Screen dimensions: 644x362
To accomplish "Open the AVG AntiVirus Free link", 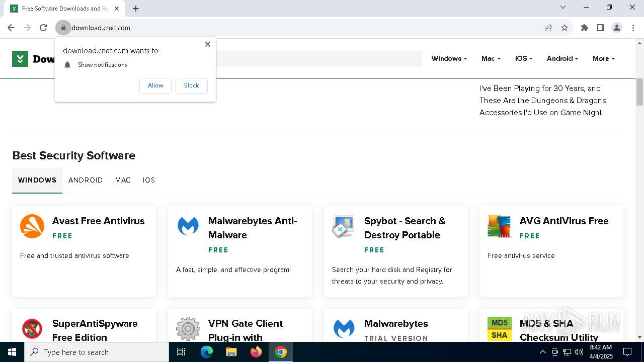I will pyautogui.click(x=564, y=221).
